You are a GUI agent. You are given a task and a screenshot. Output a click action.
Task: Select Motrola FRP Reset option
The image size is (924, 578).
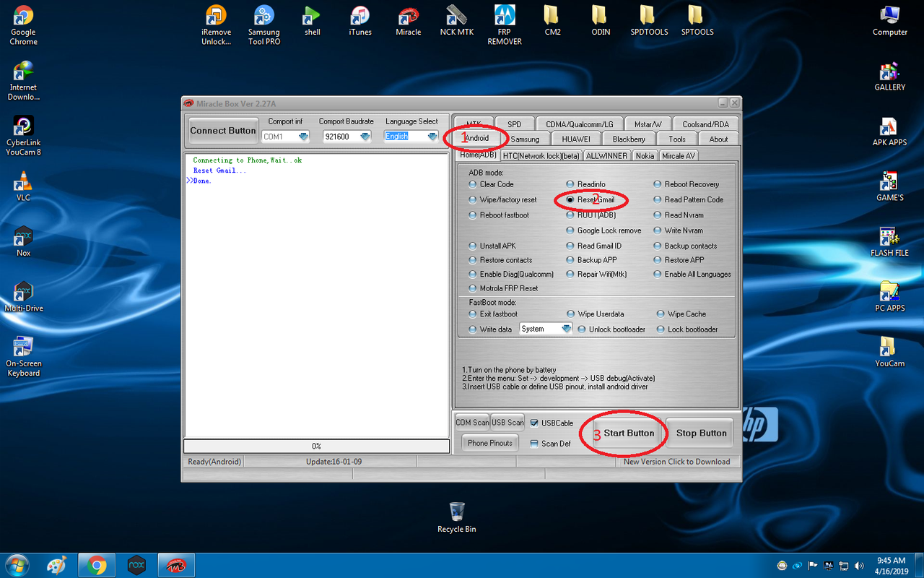[503, 288]
